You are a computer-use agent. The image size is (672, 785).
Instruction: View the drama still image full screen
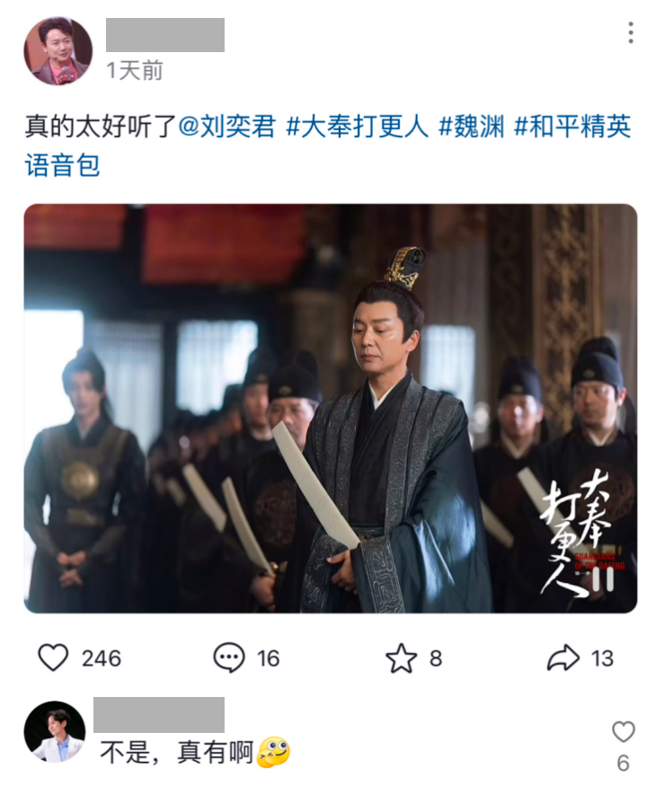click(331, 409)
